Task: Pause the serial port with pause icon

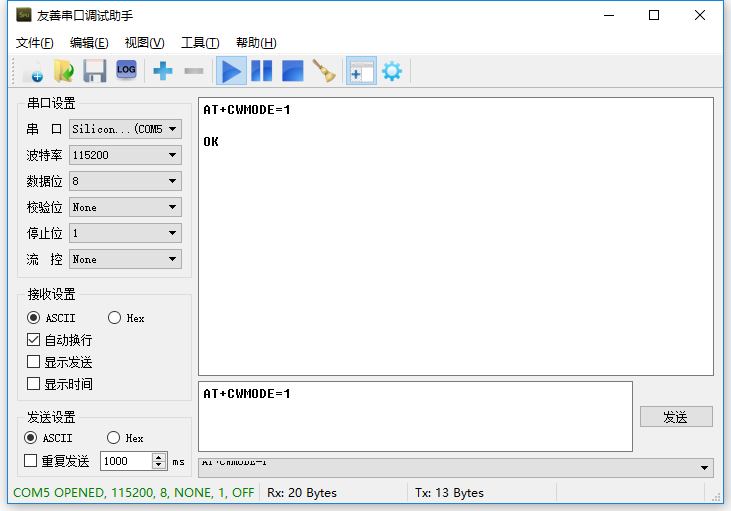Action: coord(262,71)
